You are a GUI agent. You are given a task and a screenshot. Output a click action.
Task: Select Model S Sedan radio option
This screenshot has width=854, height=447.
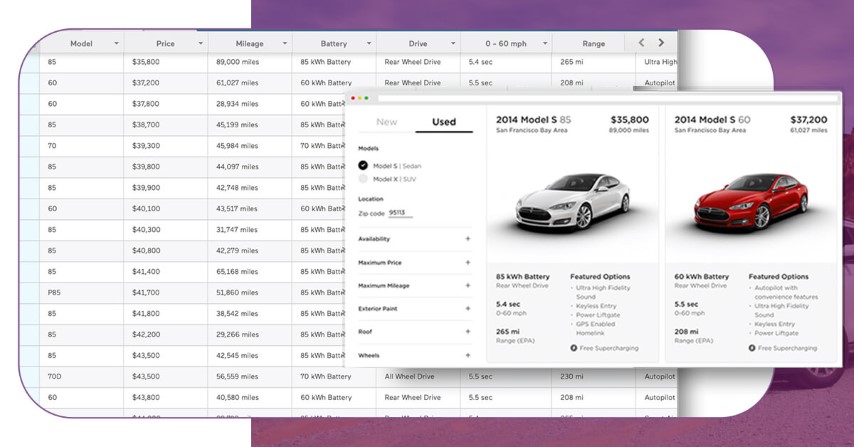pos(363,166)
